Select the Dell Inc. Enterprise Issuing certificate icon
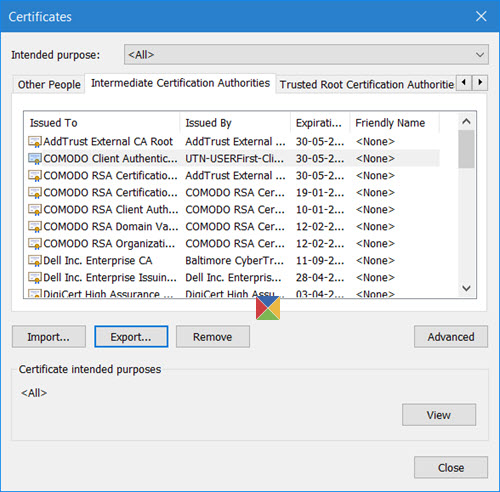 [35, 278]
